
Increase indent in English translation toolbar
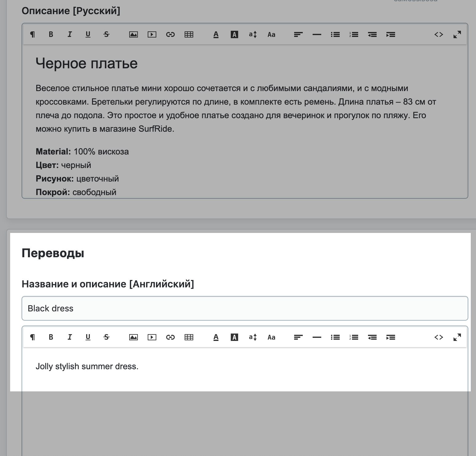pos(391,337)
